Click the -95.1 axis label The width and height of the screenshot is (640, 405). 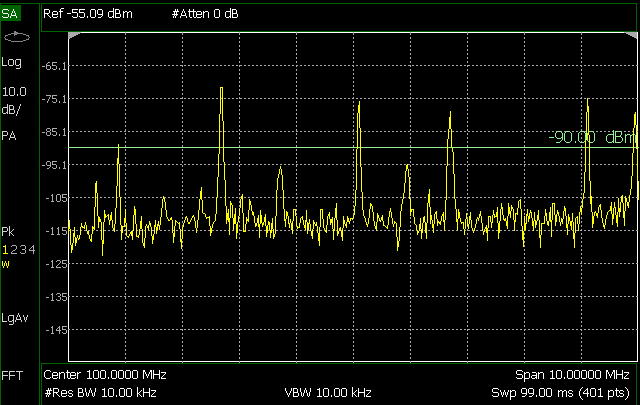click(x=56, y=165)
